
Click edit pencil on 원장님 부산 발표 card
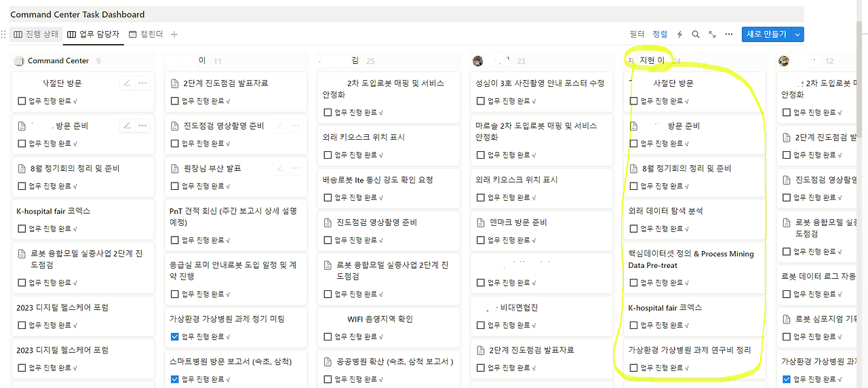pos(280,168)
